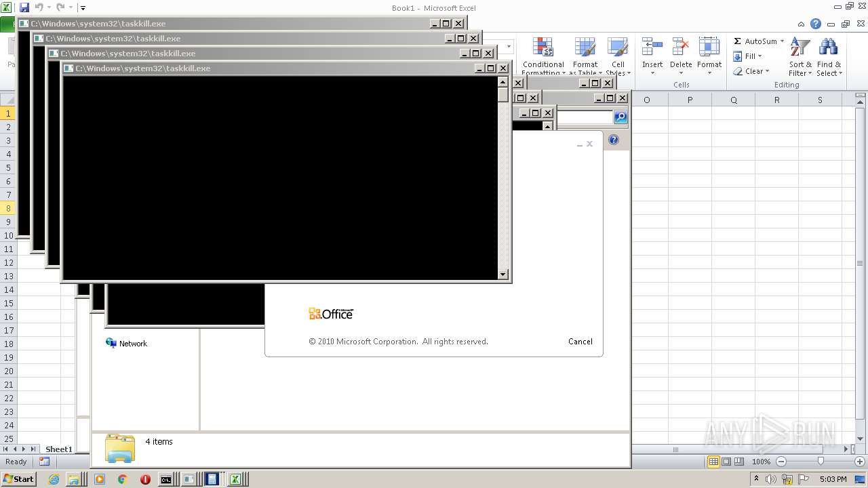Open the Cell Styles gallery

click(617, 56)
